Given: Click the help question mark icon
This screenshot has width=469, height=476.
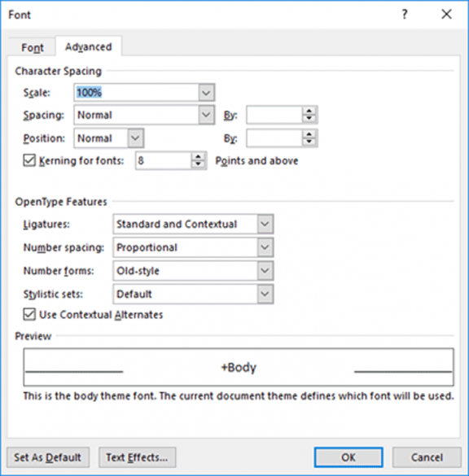Looking at the screenshot, I should (405, 14).
